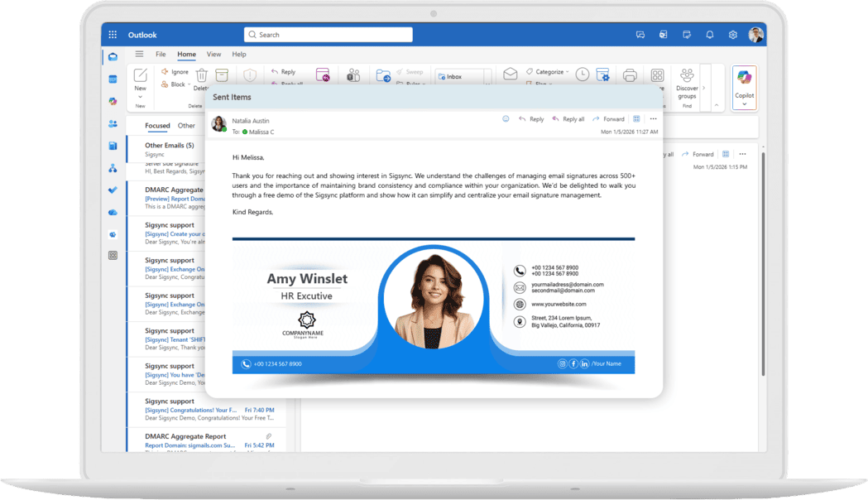Click the Read/Unread envelope icon
This screenshot has width=868, height=500.
click(x=511, y=74)
